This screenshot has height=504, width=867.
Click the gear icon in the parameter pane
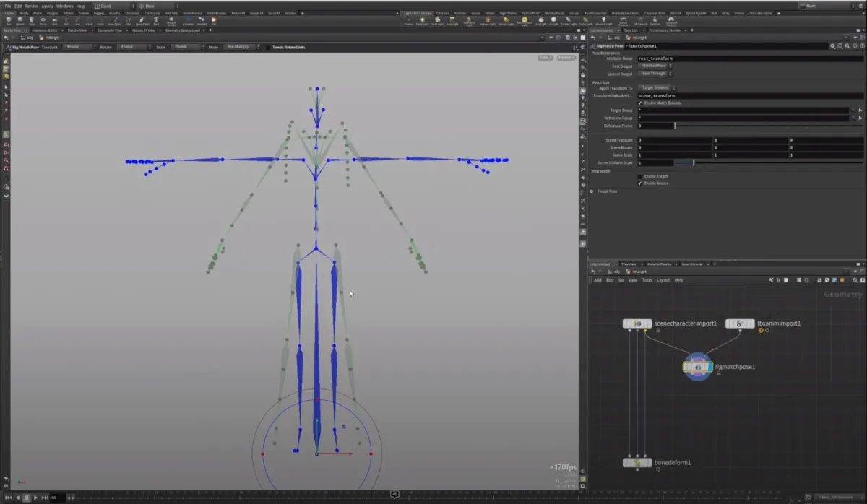point(832,45)
